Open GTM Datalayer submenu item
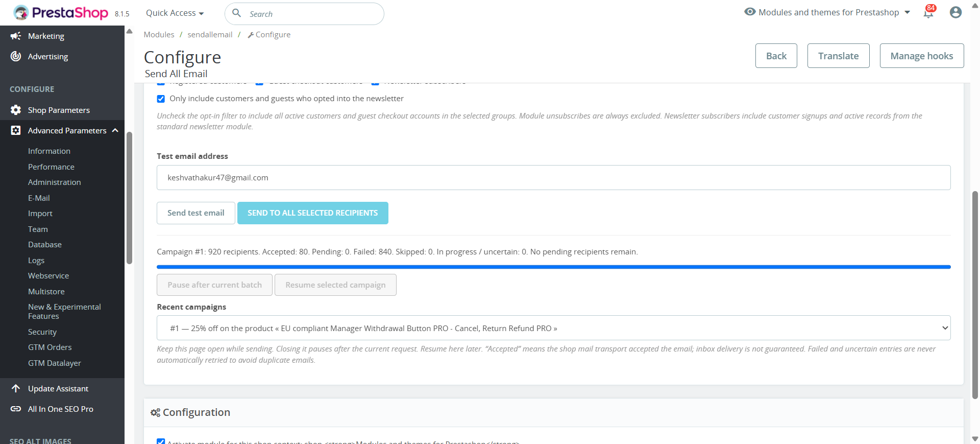 (x=55, y=363)
